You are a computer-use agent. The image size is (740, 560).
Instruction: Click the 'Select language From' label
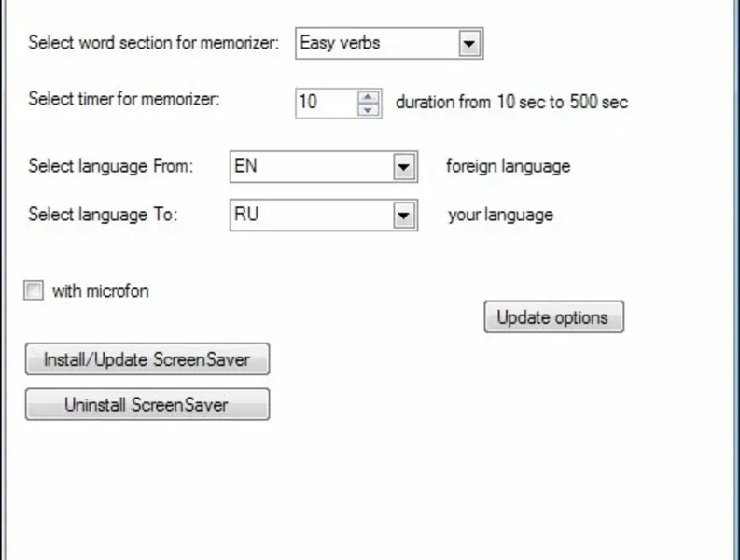[110, 167]
